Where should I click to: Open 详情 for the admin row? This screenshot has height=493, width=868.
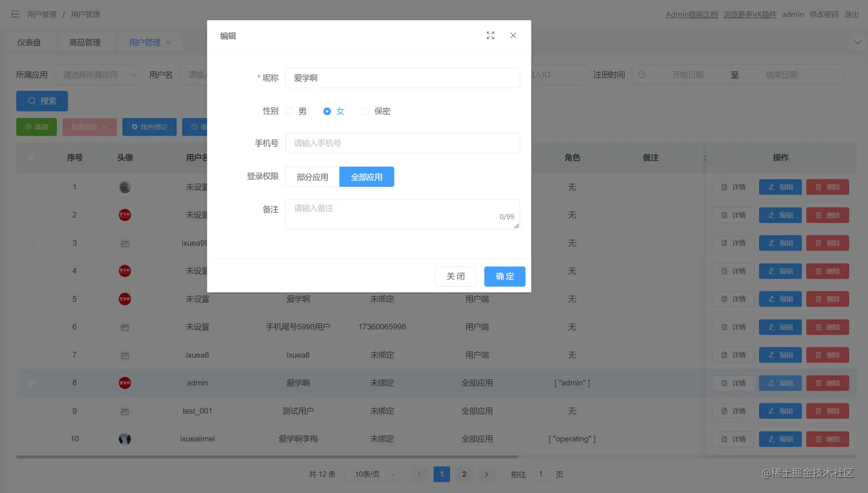tap(734, 383)
